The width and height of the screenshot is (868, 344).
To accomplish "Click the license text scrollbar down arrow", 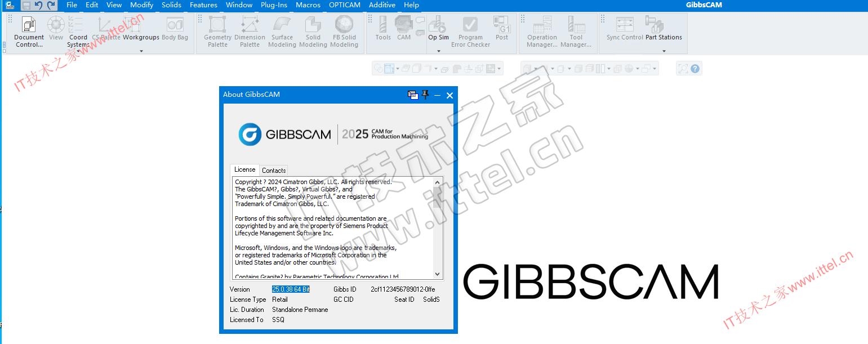I will click(x=438, y=274).
